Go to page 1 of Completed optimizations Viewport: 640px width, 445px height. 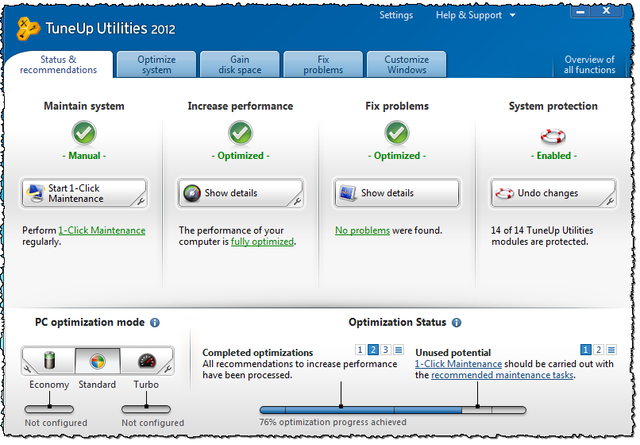360,350
